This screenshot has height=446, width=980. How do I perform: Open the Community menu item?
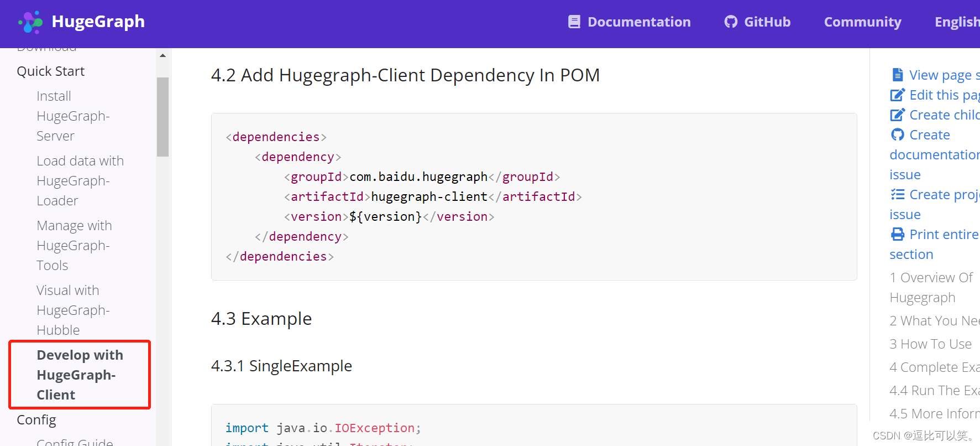(x=862, y=22)
